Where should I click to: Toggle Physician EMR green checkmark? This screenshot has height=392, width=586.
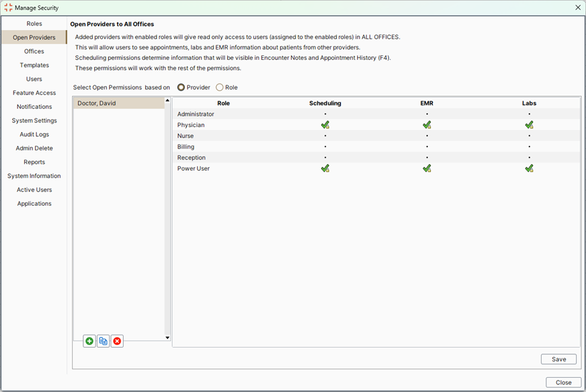[427, 125]
